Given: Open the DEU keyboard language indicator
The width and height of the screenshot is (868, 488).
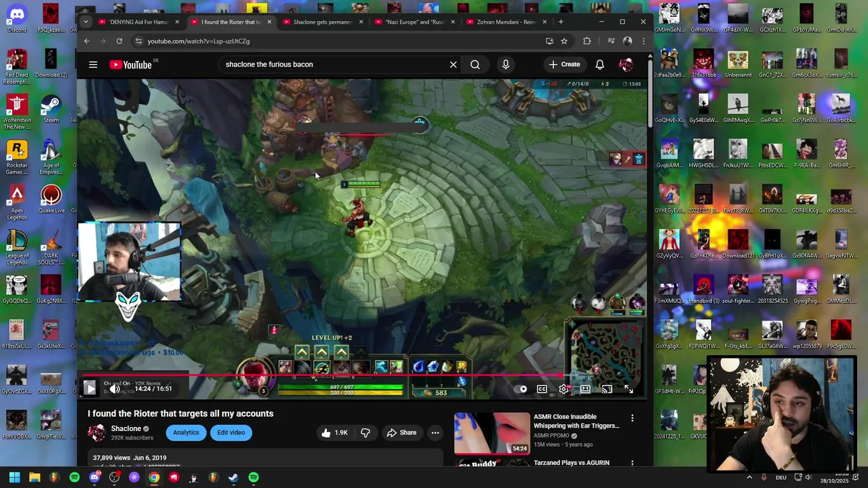Looking at the screenshot, I should [x=781, y=477].
